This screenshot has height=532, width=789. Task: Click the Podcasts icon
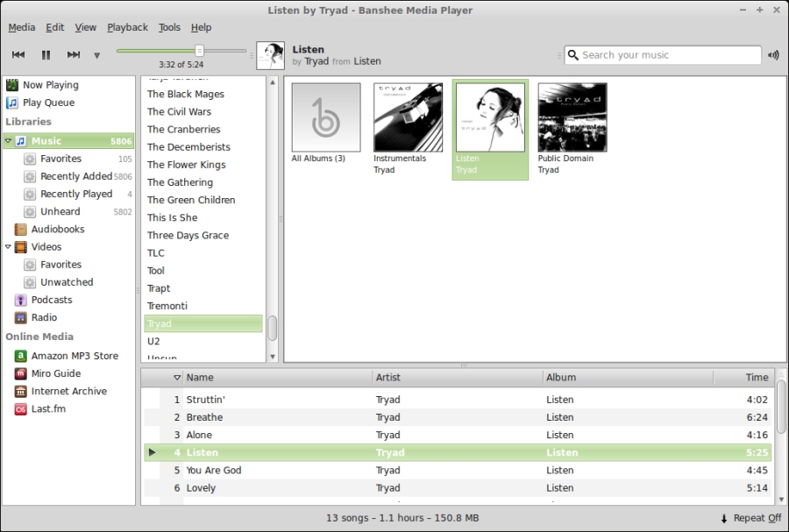21,301
